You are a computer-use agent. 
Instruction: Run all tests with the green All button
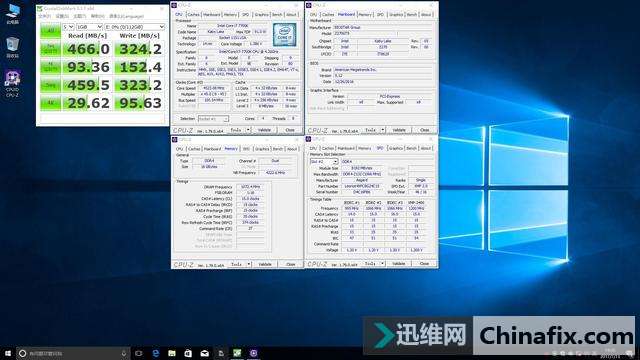point(50,31)
